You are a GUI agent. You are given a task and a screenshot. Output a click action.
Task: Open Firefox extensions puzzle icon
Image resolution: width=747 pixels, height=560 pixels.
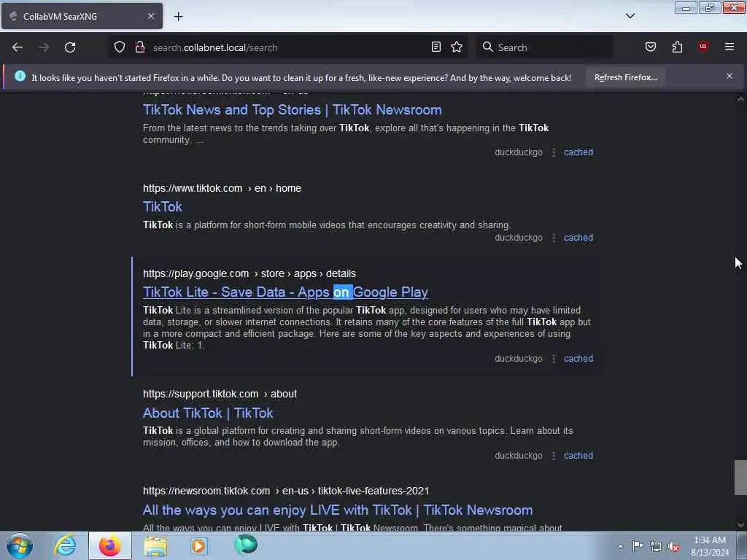click(x=677, y=47)
